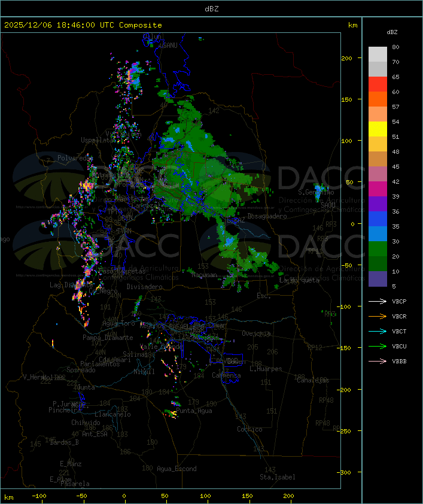The image size is (423, 504).
Task: Select the cyan VBCT arrow icon
Action: coord(378,331)
